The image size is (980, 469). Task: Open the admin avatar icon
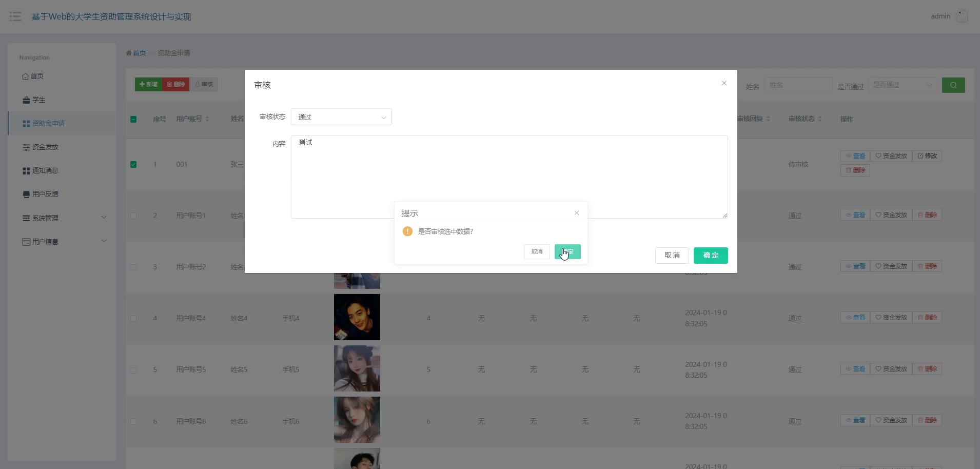click(x=962, y=16)
